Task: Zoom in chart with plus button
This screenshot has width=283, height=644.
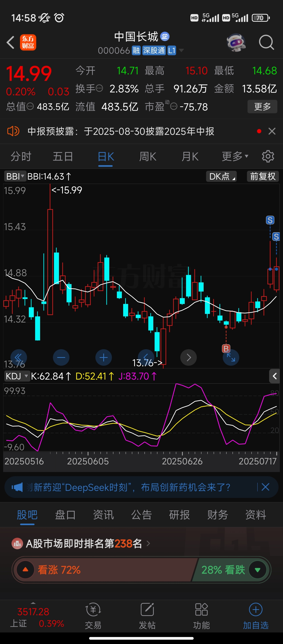Action: (x=104, y=357)
